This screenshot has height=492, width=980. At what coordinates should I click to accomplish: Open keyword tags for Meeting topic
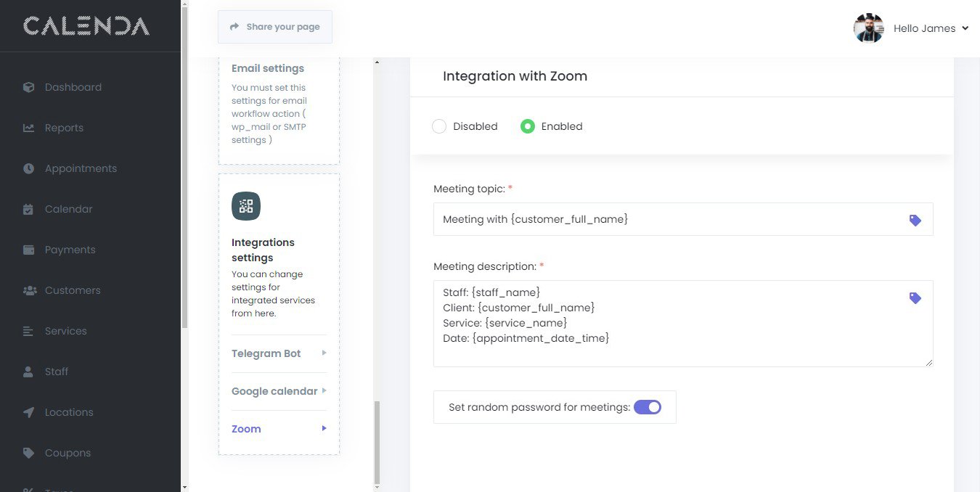915,220
